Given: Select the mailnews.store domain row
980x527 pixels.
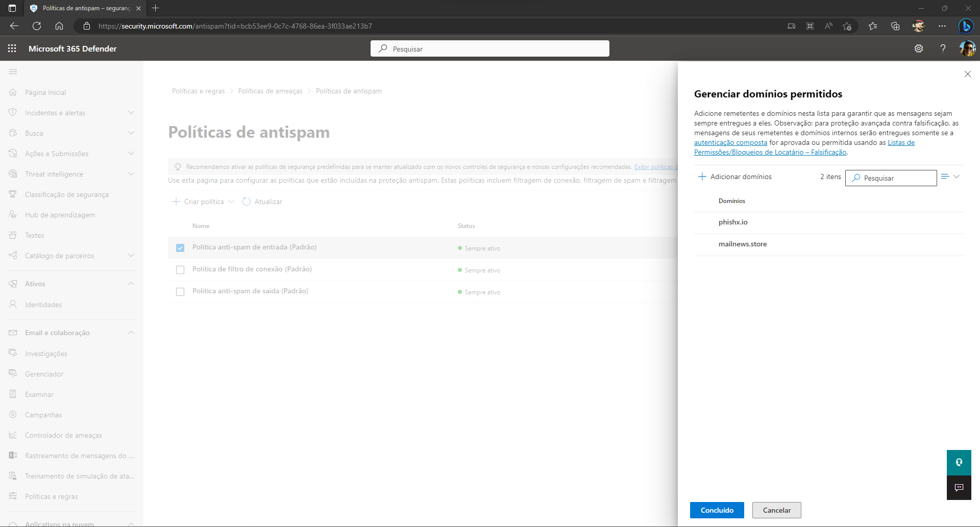Looking at the screenshot, I should [828, 244].
